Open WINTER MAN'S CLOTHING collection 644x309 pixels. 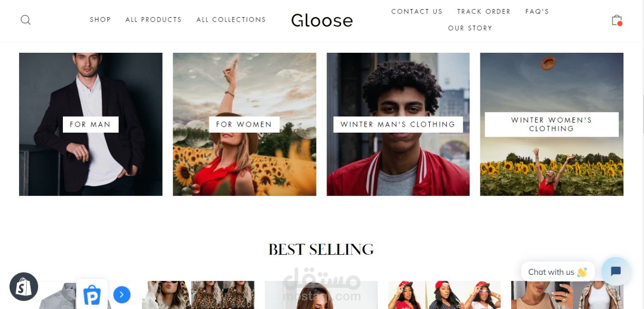tap(398, 125)
